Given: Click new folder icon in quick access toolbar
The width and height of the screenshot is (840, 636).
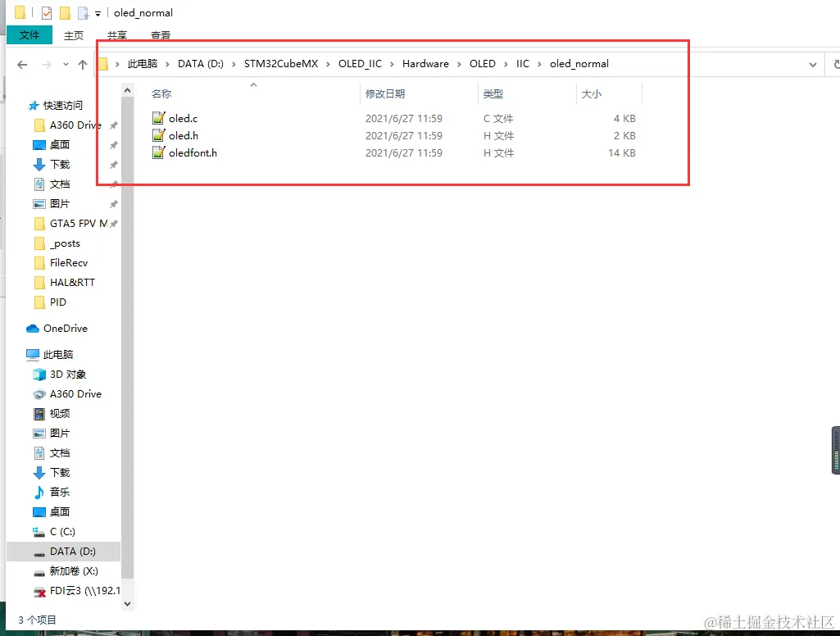Looking at the screenshot, I should [65, 12].
